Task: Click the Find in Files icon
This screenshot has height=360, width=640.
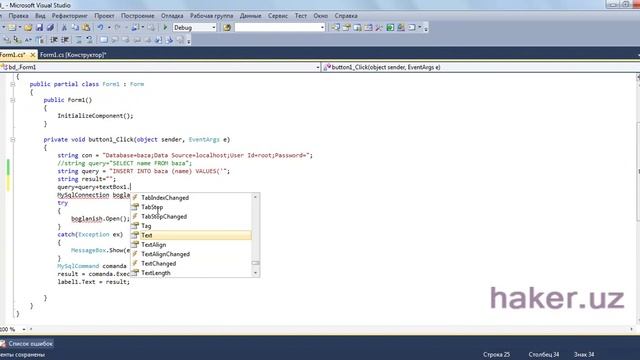Action: tap(227, 27)
